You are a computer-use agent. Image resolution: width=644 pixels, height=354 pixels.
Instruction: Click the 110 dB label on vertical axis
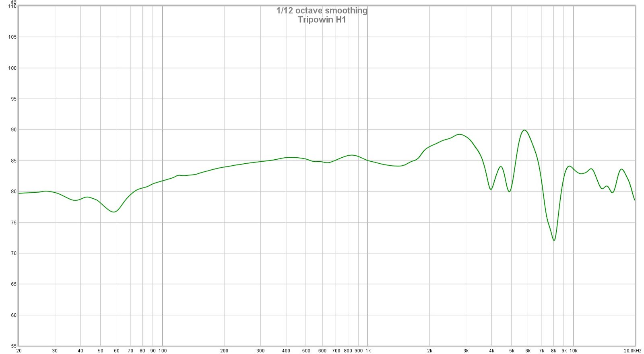click(12, 6)
